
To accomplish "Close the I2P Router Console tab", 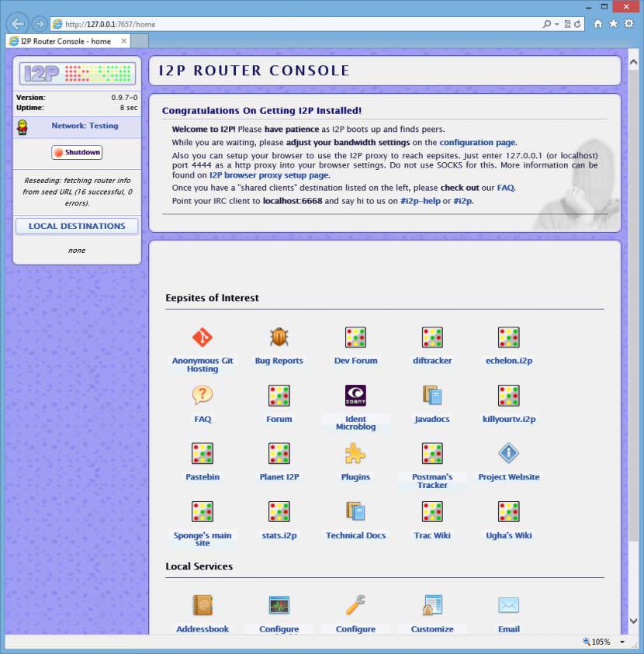I will (x=123, y=41).
